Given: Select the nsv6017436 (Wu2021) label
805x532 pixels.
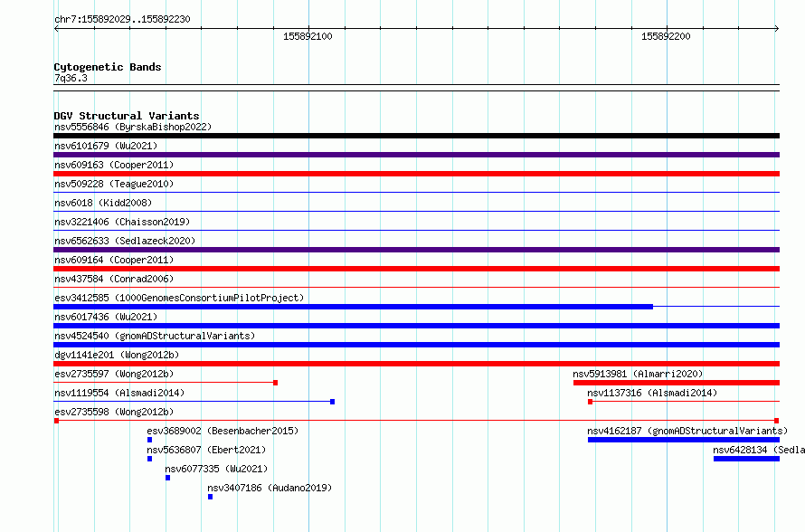Looking at the screenshot, I should point(106,317).
